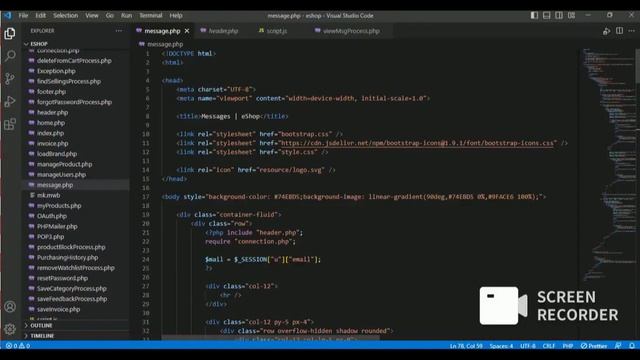Click CRLF end of line setting
Image resolution: width=640 pixels, height=360 pixels.
coord(549,346)
